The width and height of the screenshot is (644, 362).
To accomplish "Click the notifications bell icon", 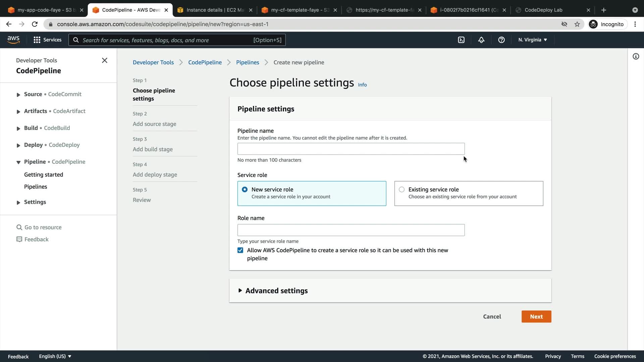I will coord(481,40).
